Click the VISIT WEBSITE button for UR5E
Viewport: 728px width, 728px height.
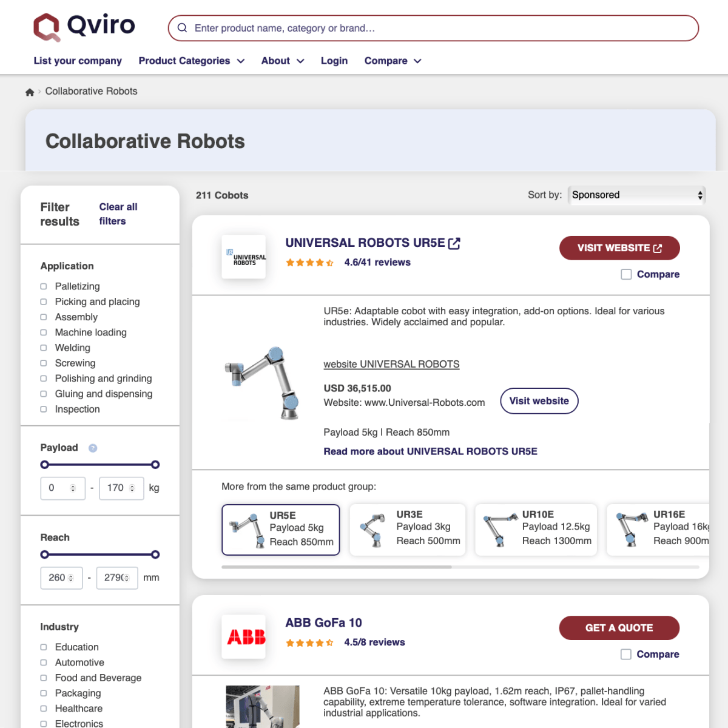[619, 248]
